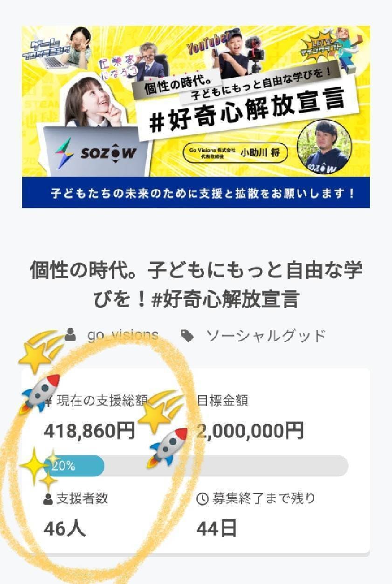The width and height of the screenshot is (392, 584).
Task: Click the project title 個性の時代。子どもにもっと自由な学びを
Action: click(196, 284)
